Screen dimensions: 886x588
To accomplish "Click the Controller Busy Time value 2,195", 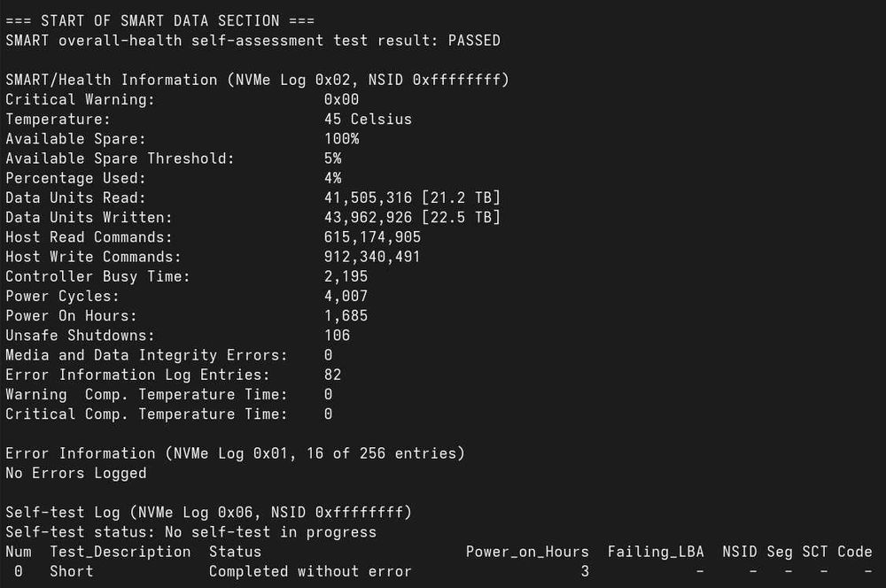I will [x=346, y=276].
